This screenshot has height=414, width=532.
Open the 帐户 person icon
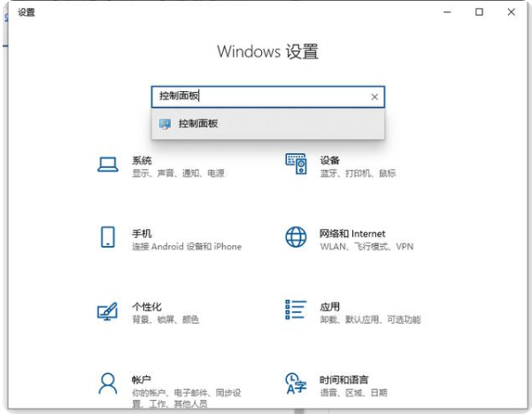click(108, 384)
